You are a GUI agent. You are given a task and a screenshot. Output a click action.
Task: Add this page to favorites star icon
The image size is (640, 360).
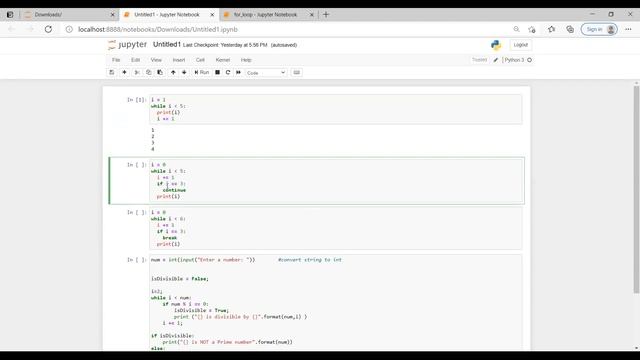[532, 29]
